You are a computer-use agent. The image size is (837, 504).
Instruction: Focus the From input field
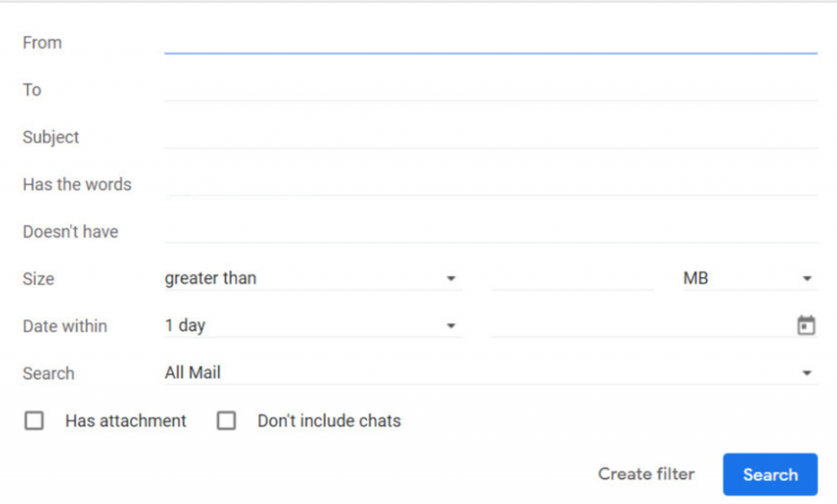(490, 42)
